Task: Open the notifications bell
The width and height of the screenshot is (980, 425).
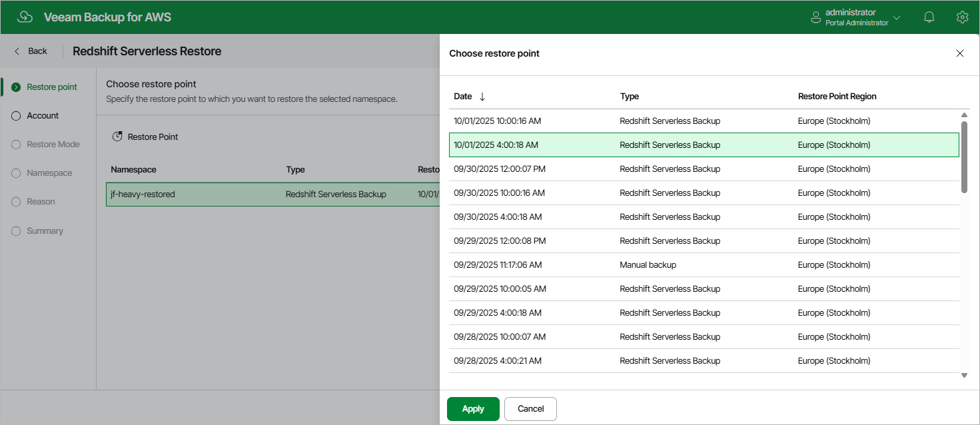Action: (x=929, y=17)
